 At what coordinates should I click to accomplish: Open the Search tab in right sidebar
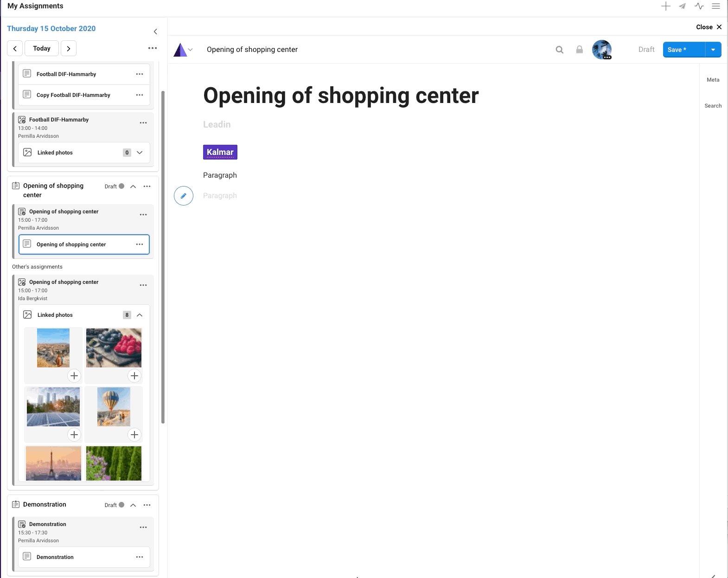[x=713, y=106]
